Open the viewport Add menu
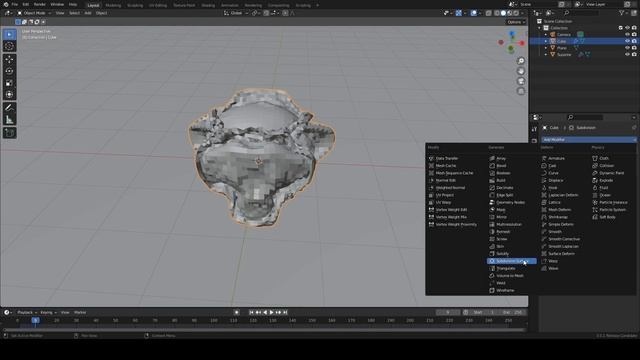640x360 pixels. [88, 13]
